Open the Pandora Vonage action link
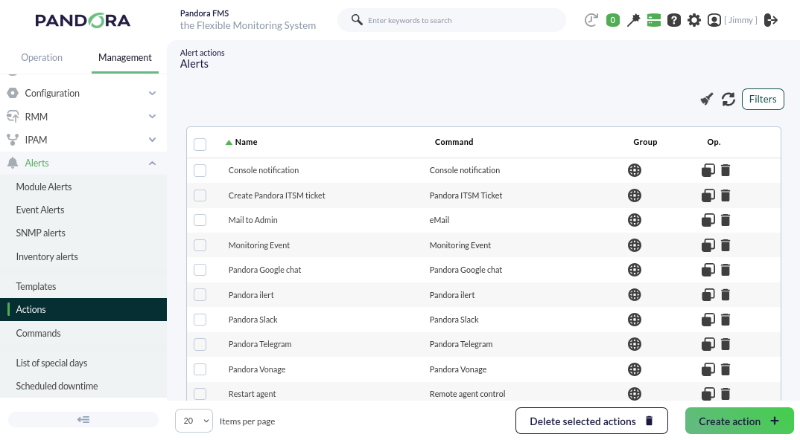The height and width of the screenshot is (440, 800). point(257,370)
